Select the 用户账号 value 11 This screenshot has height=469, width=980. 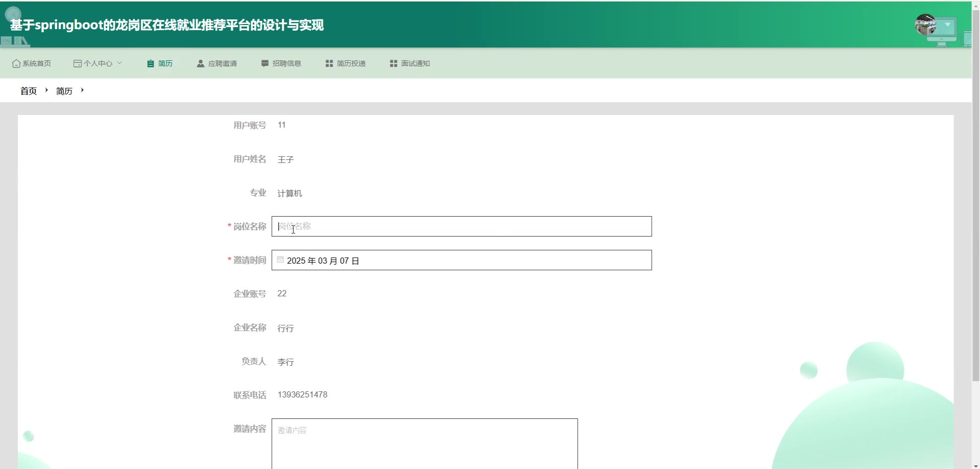pos(282,125)
